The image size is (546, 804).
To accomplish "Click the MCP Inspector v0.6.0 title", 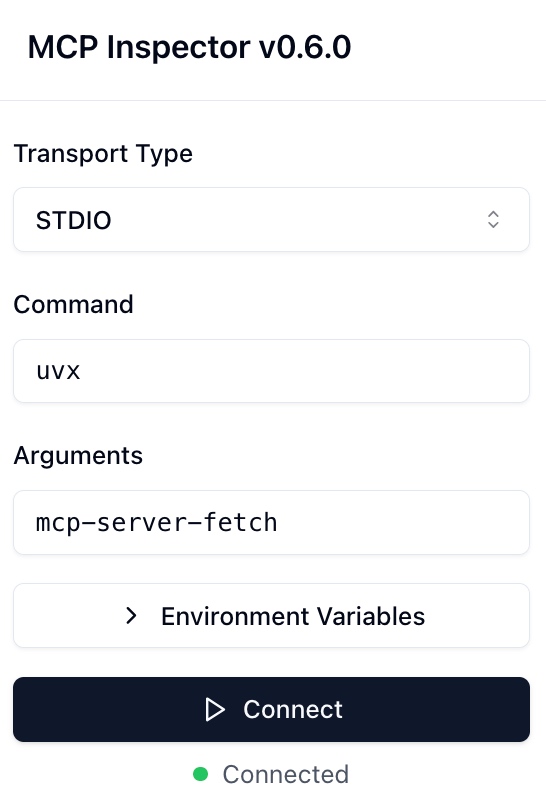I will (189, 47).
